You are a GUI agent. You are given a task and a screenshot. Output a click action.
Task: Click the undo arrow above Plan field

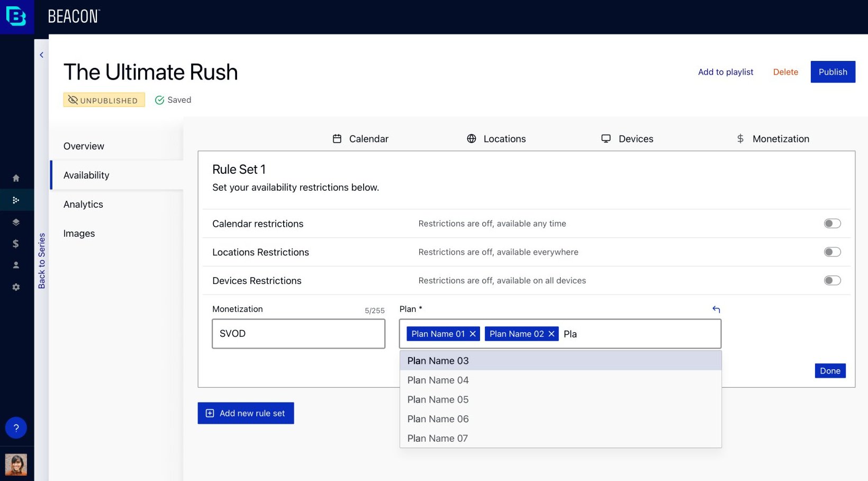[716, 309]
